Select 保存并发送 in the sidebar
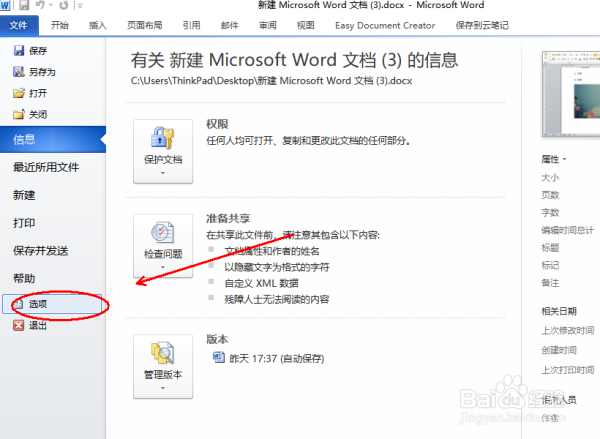 (41, 251)
